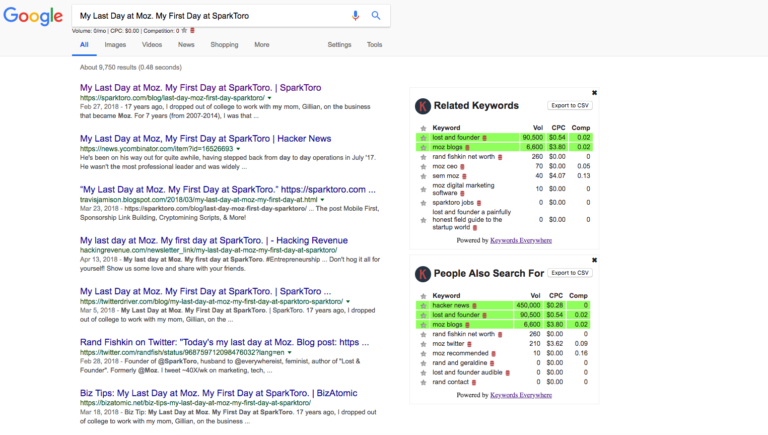The image size is (768, 435).
Task: Star 'hacker news' in People Also Search For
Action: click(423, 306)
